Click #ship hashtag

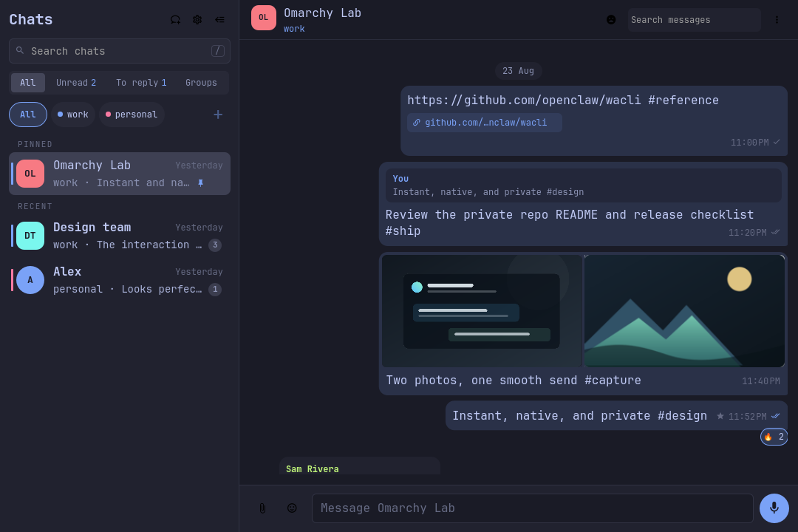click(403, 231)
